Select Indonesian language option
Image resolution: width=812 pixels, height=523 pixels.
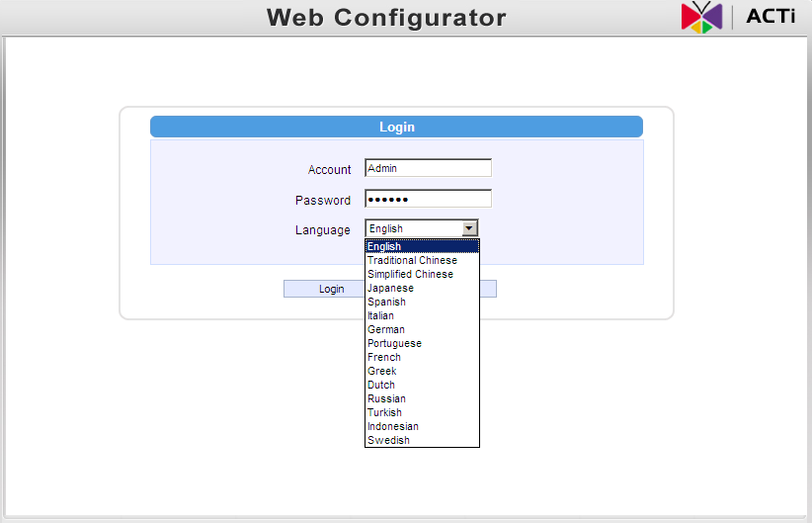tap(422, 426)
